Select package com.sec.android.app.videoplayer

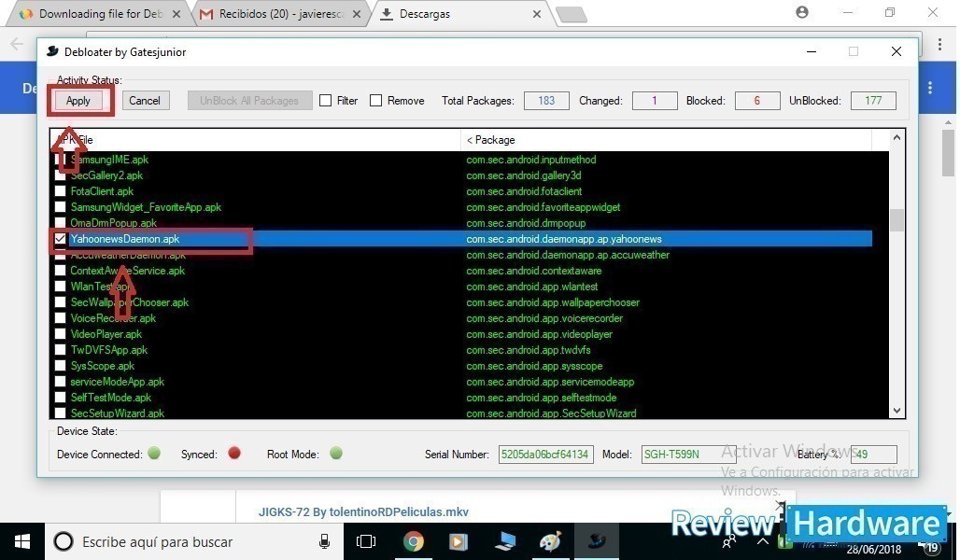[540, 335]
